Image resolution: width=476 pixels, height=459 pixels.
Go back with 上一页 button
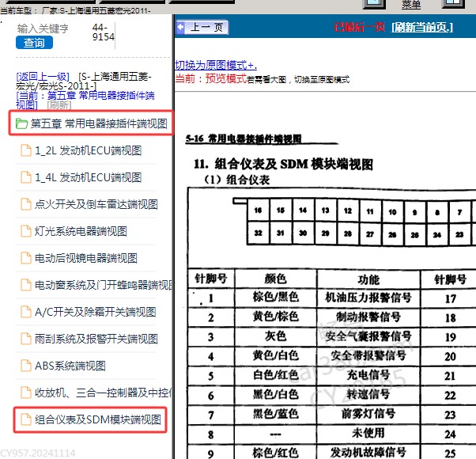pyautogui.click(x=202, y=28)
